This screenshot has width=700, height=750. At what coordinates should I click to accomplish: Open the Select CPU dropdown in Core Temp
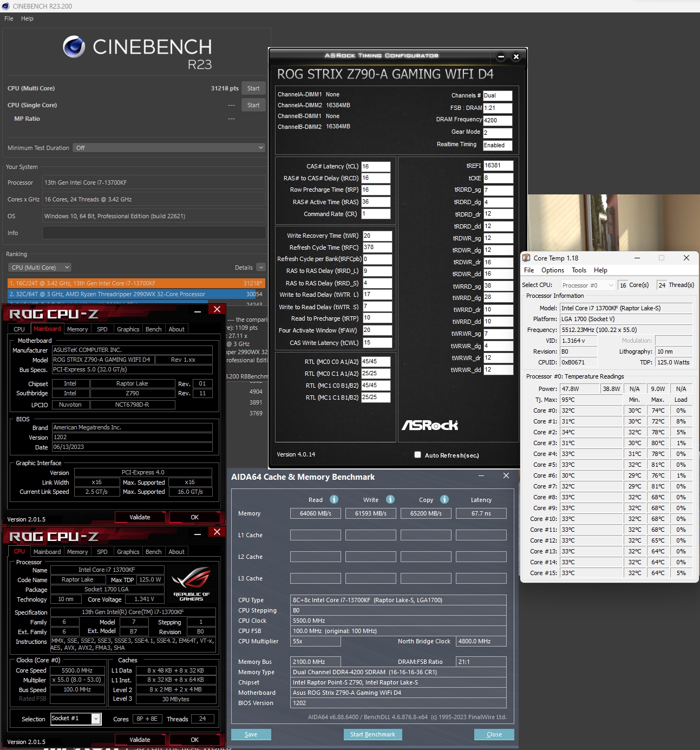point(588,285)
